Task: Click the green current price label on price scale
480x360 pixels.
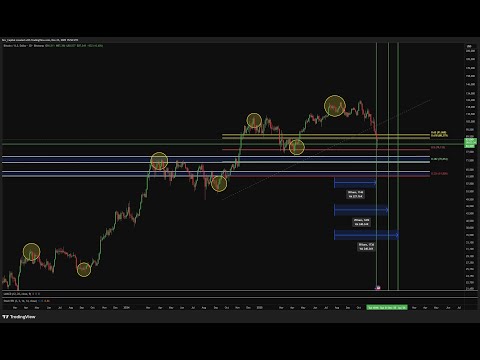Action: (470, 143)
